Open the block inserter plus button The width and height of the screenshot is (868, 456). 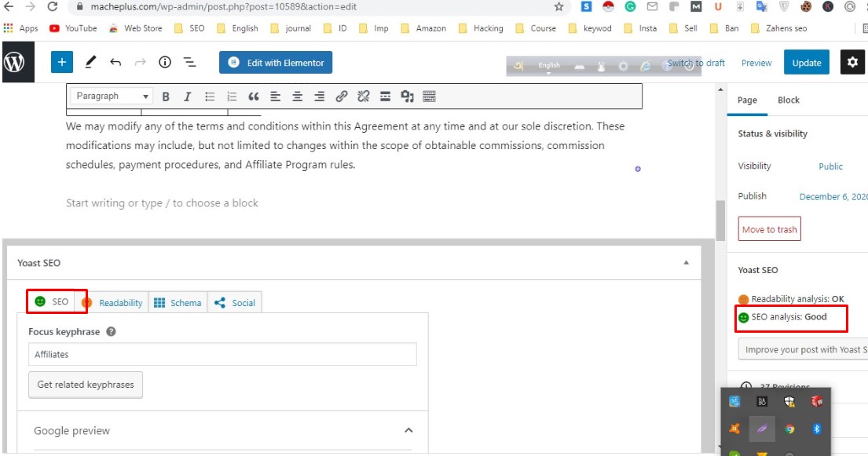point(61,61)
